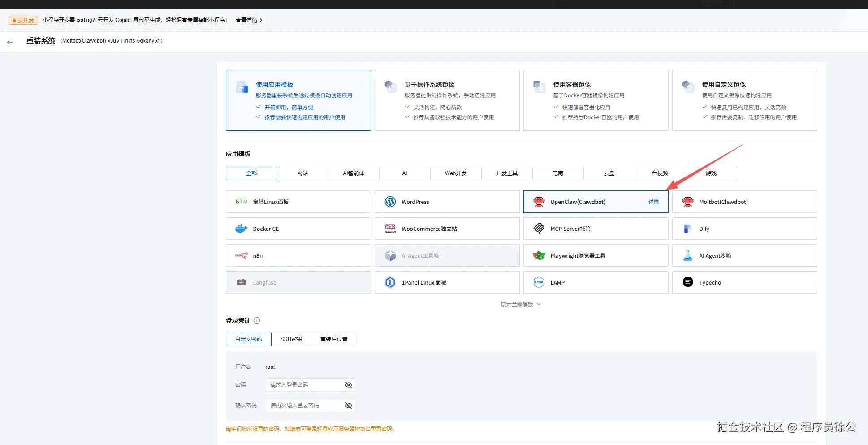Open the AI category tab
Screen dimensions: 868x445
point(405,173)
